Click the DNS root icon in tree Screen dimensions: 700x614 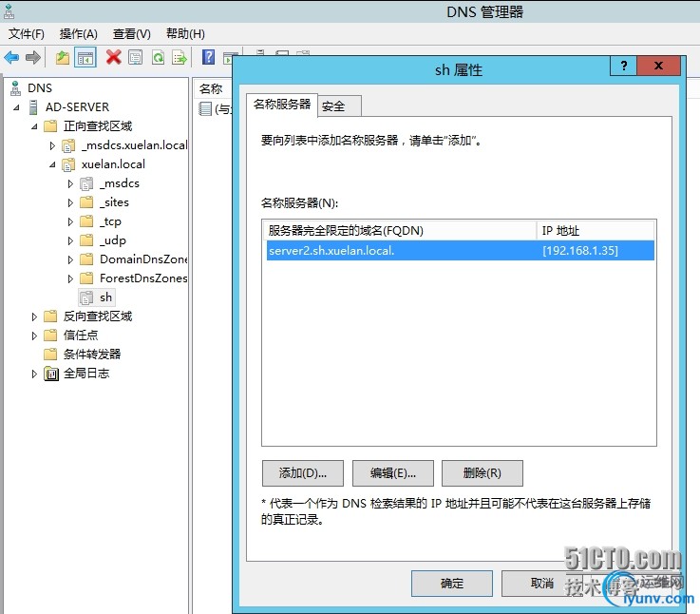(x=15, y=88)
